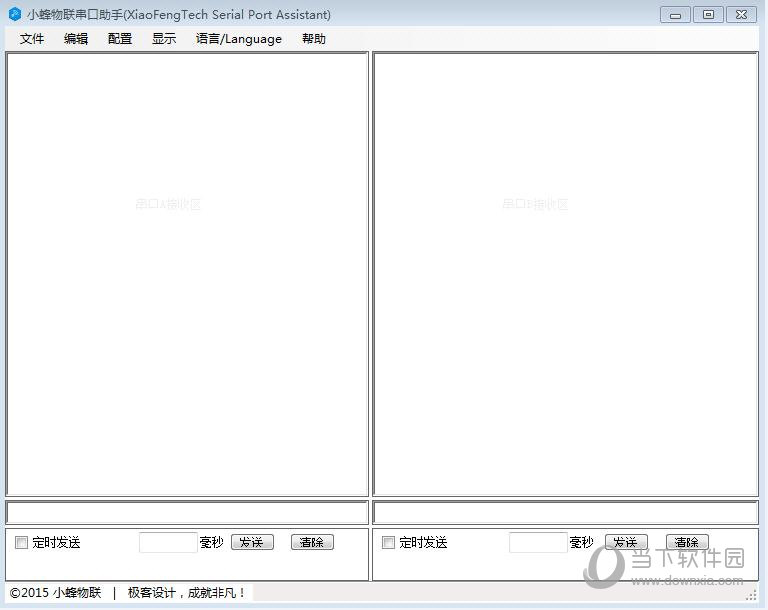The width and height of the screenshot is (768, 610).
Task: Click the window resize grip in status bar
Action: point(751,595)
